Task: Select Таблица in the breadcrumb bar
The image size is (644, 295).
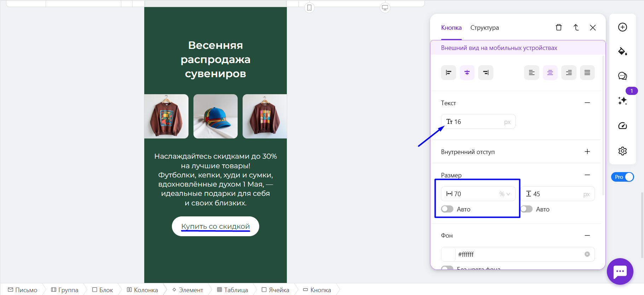Action: click(x=232, y=290)
